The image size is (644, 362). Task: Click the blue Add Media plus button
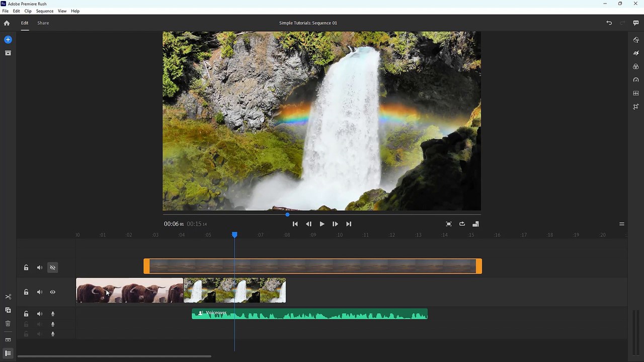tap(8, 39)
